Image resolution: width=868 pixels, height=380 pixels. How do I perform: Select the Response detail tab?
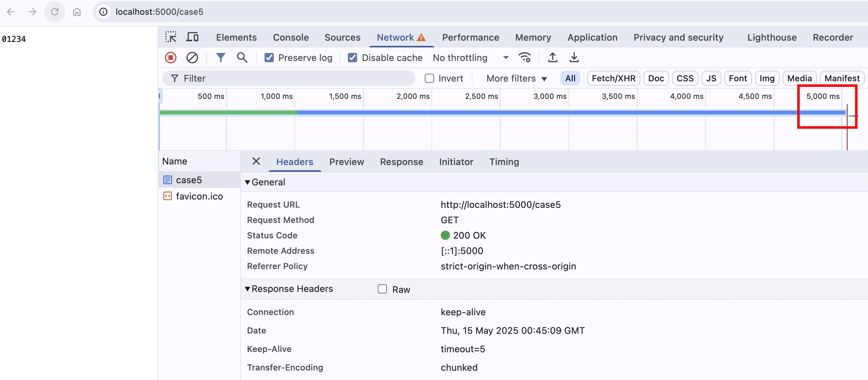coord(401,162)
